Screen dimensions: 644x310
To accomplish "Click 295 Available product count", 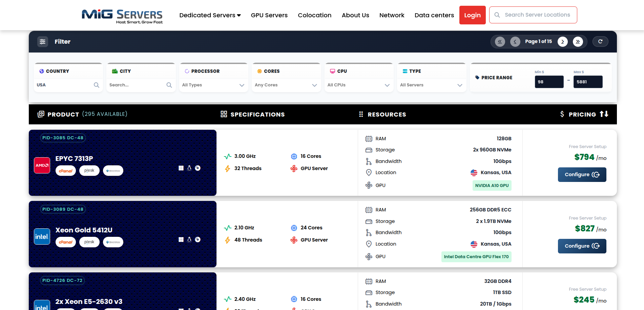I will [105, 114].
